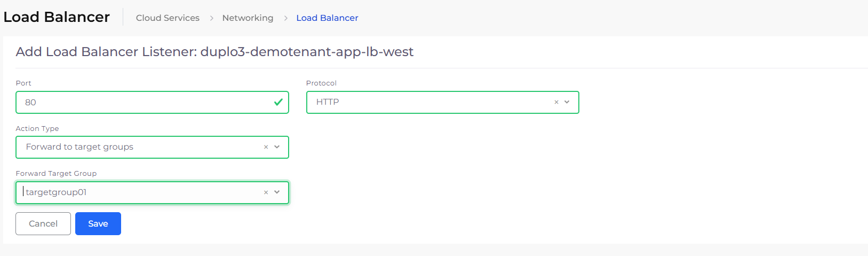Expand the Forward Target Group dropdown chevron
868x256 pixels.
click(x=277, y=192)
